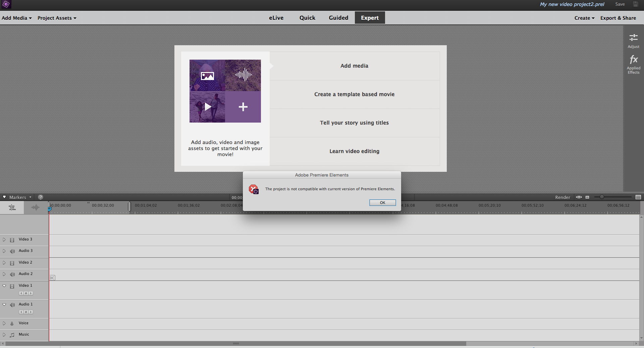Choose Tell your story using titles
Screen dimensions: 644x348
[x=355, y=123]
